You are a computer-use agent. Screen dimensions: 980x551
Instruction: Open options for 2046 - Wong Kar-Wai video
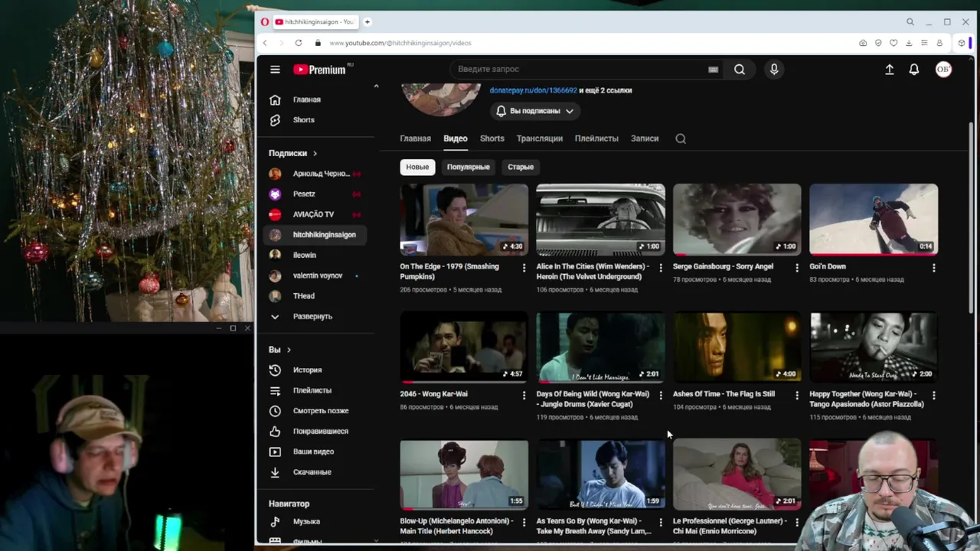(524, 396)
